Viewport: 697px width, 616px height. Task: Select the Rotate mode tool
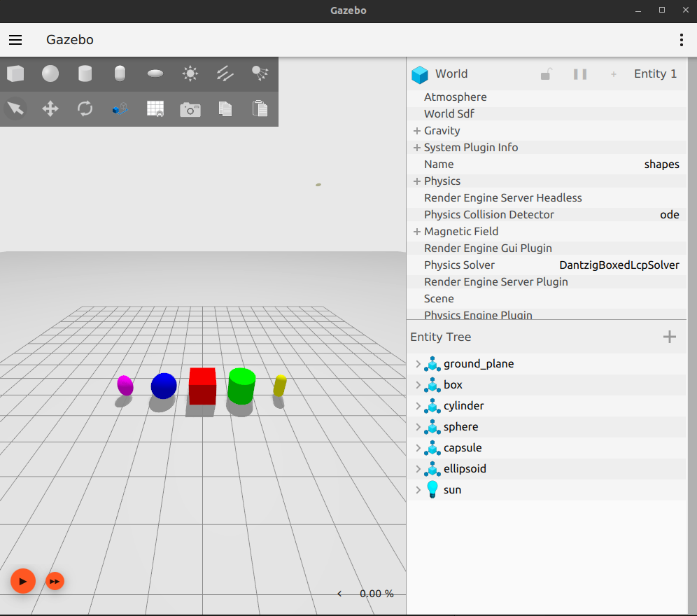[x=85, y=108]
